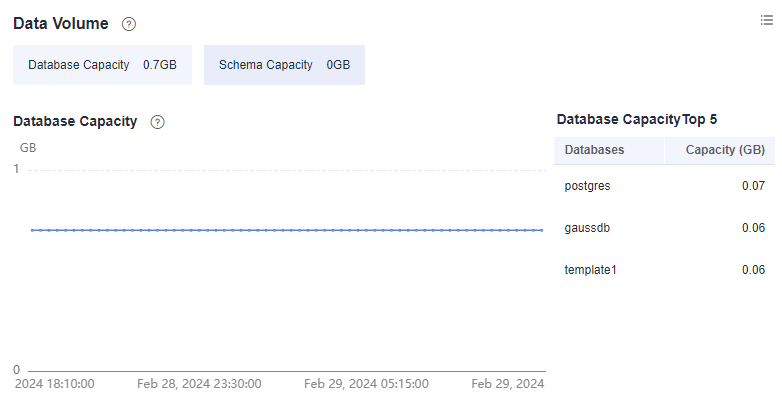Click the Capacity (GB) column header

[725, 150]
